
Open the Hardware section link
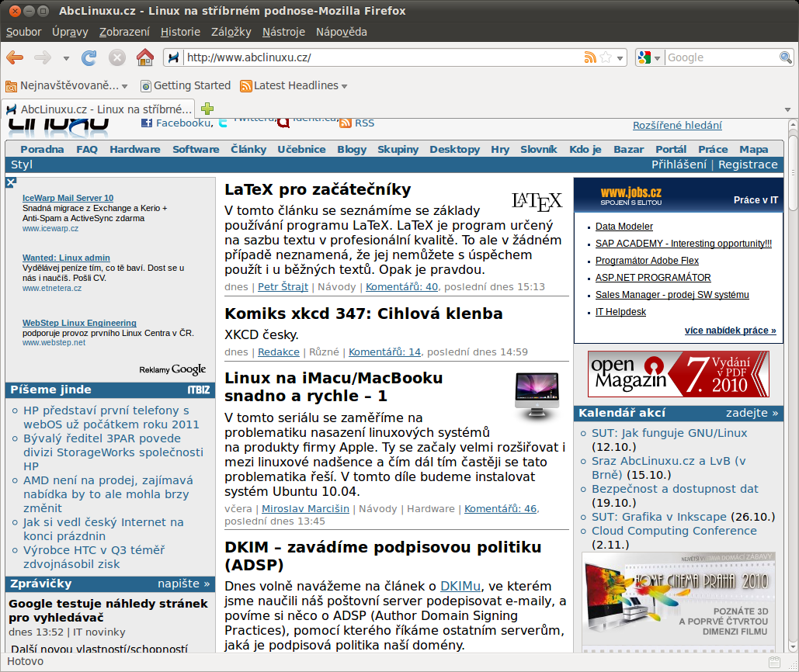(x=135, y=149)
